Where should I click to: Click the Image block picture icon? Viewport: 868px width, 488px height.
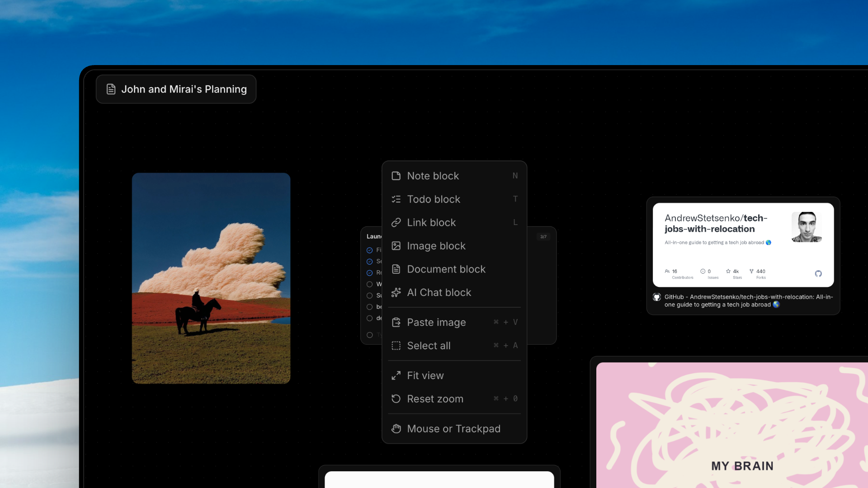pos(396,246)
